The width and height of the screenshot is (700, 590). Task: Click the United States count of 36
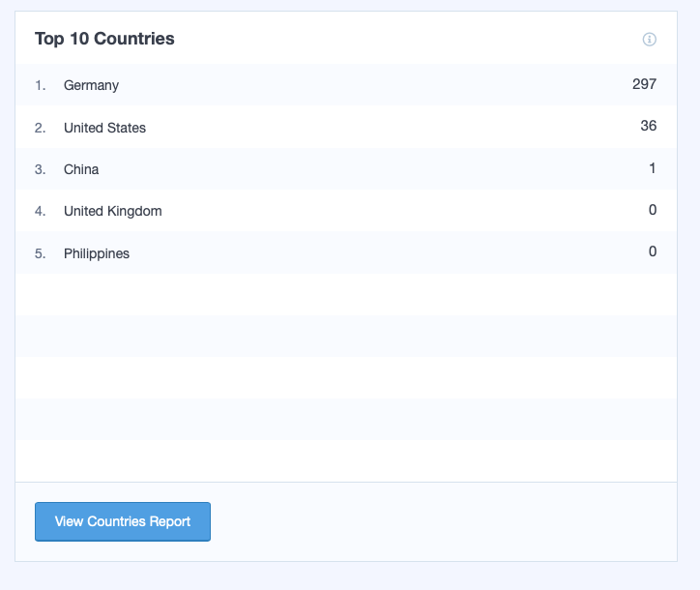pyautogui.click(x=648, y=126)
